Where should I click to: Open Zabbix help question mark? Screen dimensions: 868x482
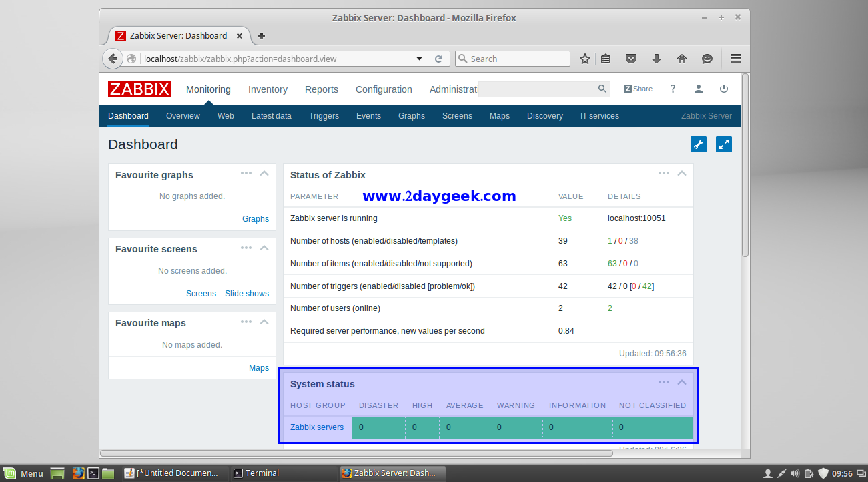pyautogui.click(x=673, y=89)
